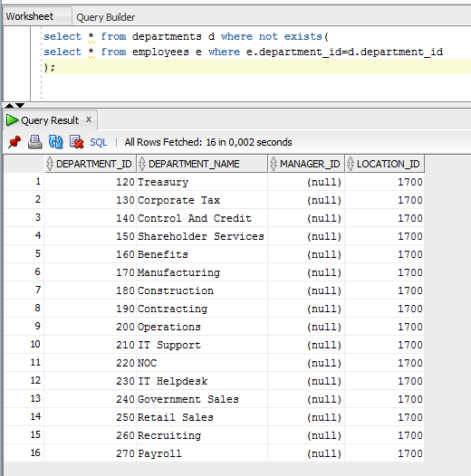Viewport: 471px width, 476px height.
Task: Select 'Manufacturing' cell
Action: coord(202,272)
